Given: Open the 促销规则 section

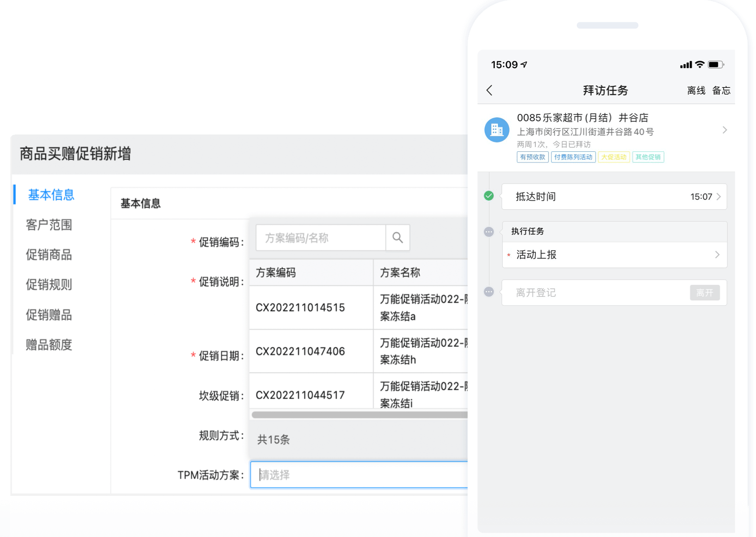Looking at the screenshot, I should [x=49, y=284].
